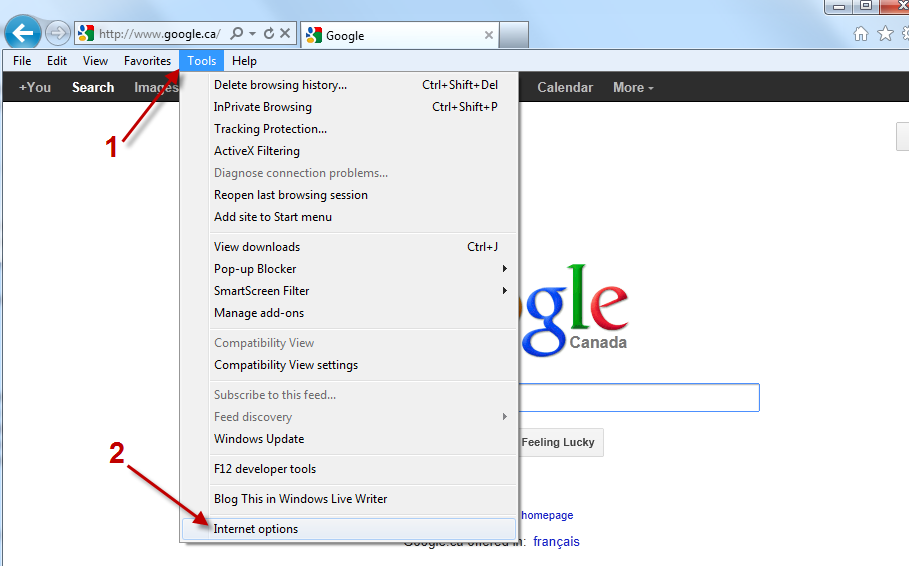Close the Google tab with its X

point(489,35)
